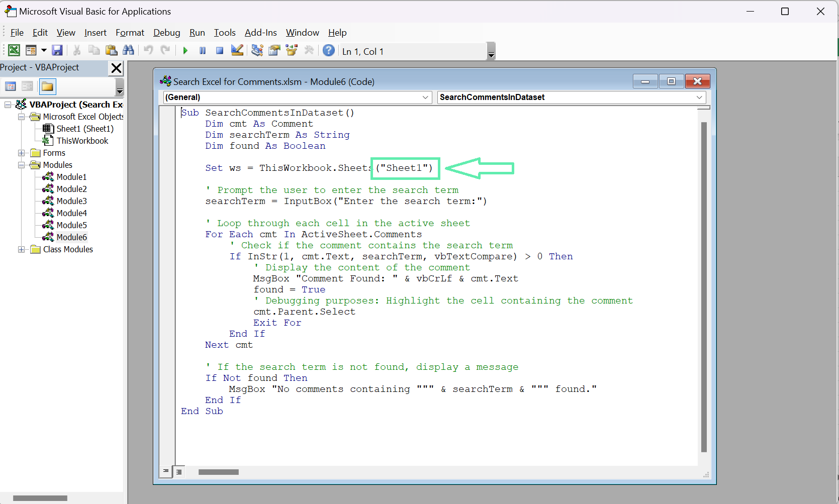Collapse the Modules folder
Viewport: 839px width, 504px height.
click(x=21, y=165)
